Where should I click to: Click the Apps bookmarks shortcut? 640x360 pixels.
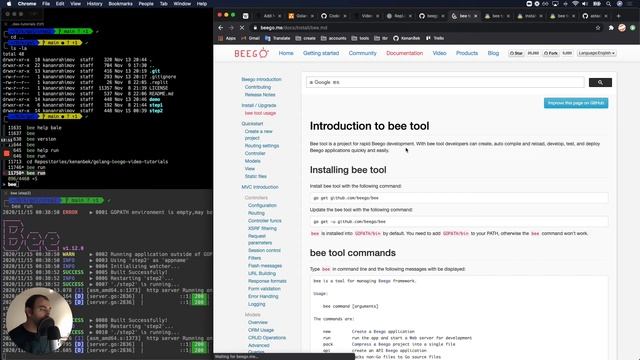click(x=227, y=38)
